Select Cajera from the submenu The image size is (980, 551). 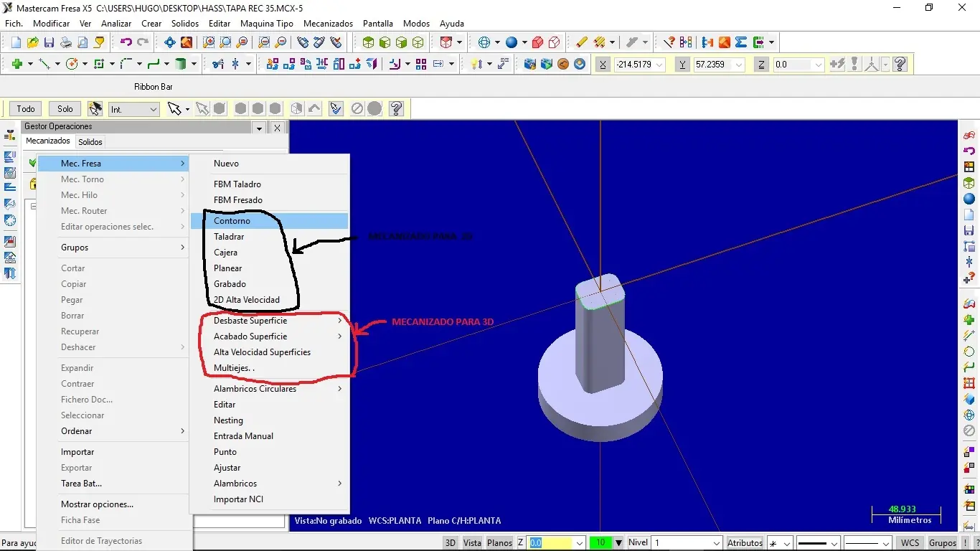pos(270,253)
